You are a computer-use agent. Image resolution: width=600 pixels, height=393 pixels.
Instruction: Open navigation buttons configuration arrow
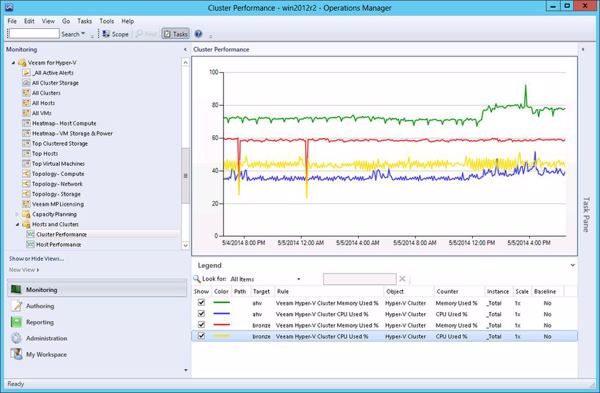[x=186, y=370]
